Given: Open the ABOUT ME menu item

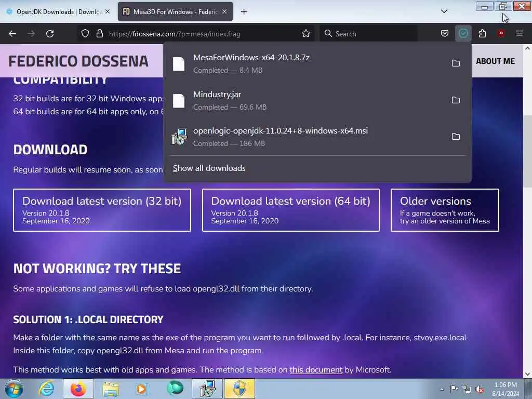Looking at the screenshot, I should coord(495,61).
